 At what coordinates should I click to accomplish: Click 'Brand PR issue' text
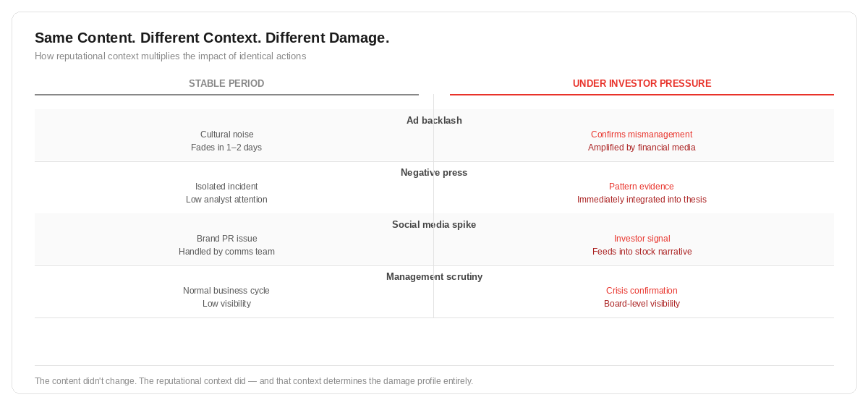(226, 239)
